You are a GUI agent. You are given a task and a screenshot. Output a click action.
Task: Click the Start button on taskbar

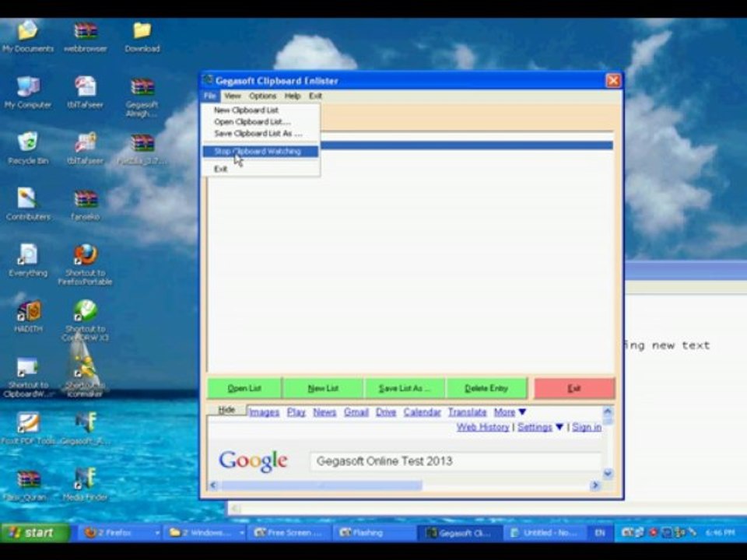pos(35,532)
